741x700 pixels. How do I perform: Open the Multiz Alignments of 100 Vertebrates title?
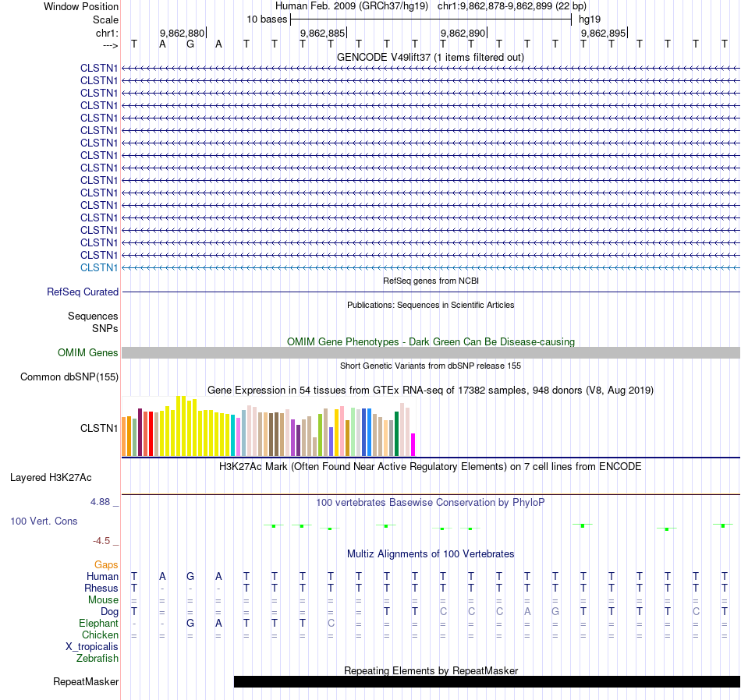pos(431,554)
